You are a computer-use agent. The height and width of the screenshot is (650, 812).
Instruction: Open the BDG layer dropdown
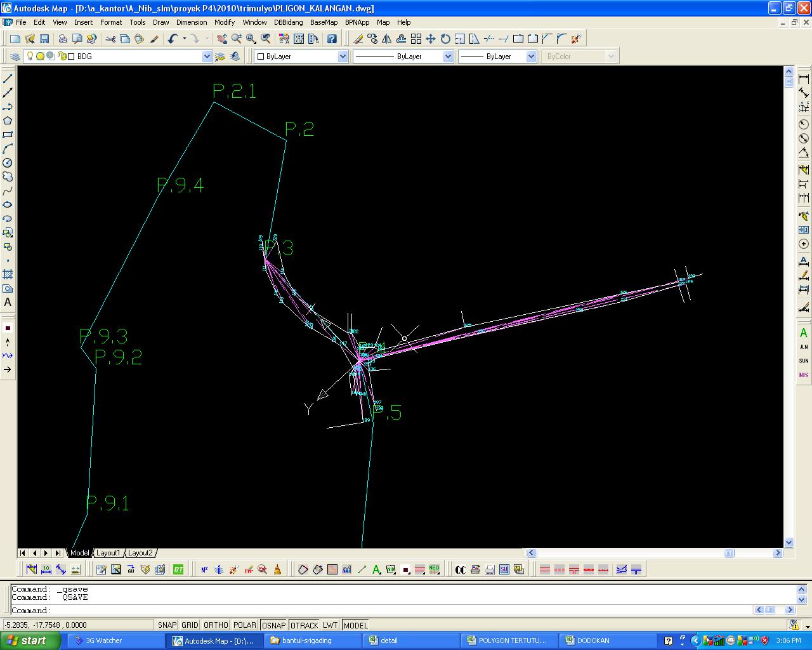tap(206, 56)
